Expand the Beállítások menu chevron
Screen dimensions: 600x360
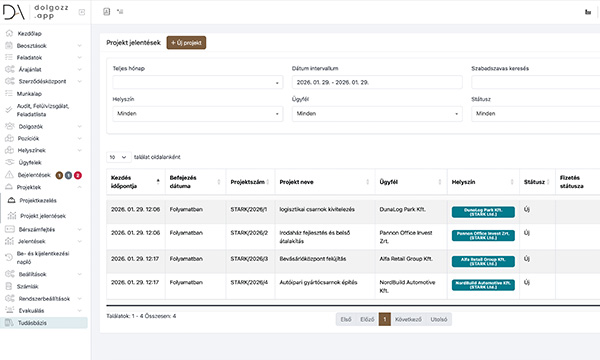pyautogui.click(x=80, y=274)
